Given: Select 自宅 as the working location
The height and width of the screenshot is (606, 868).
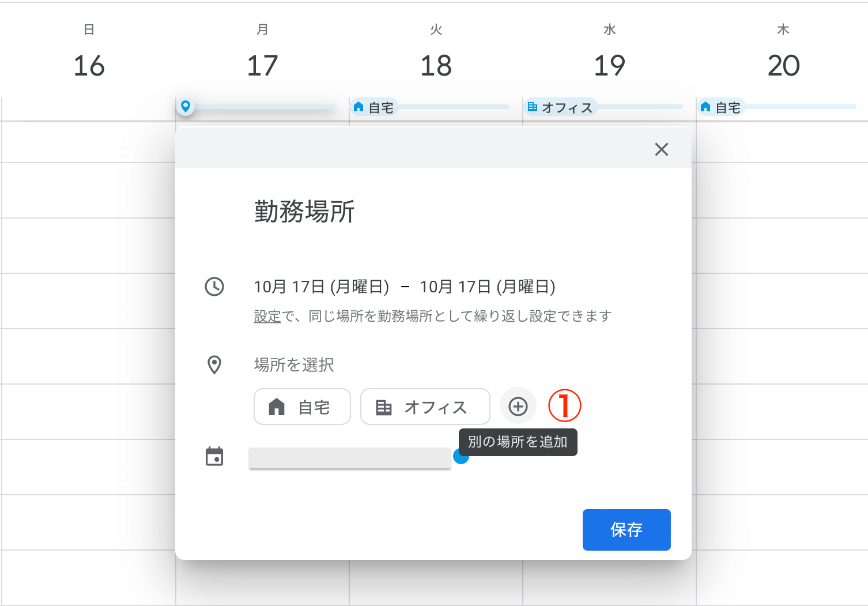Looking at the screenshot, I should click(x=302, y=406).
